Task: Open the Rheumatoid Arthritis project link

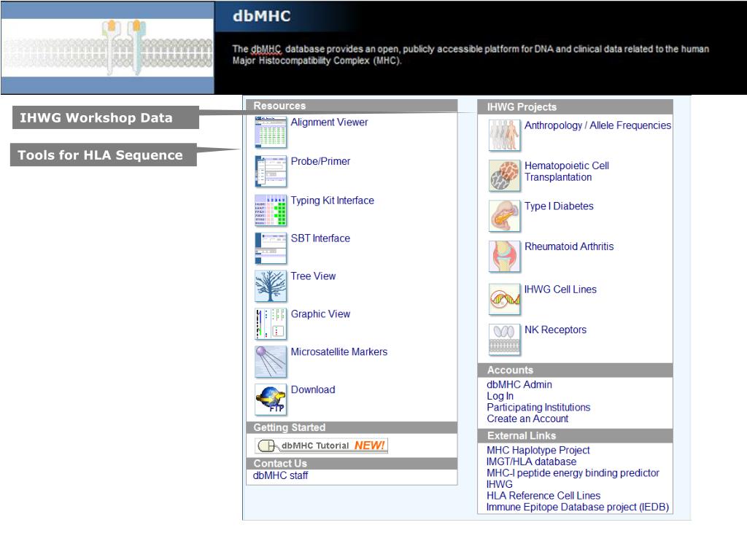Action: pyautogui.click(x=569, y=246)
